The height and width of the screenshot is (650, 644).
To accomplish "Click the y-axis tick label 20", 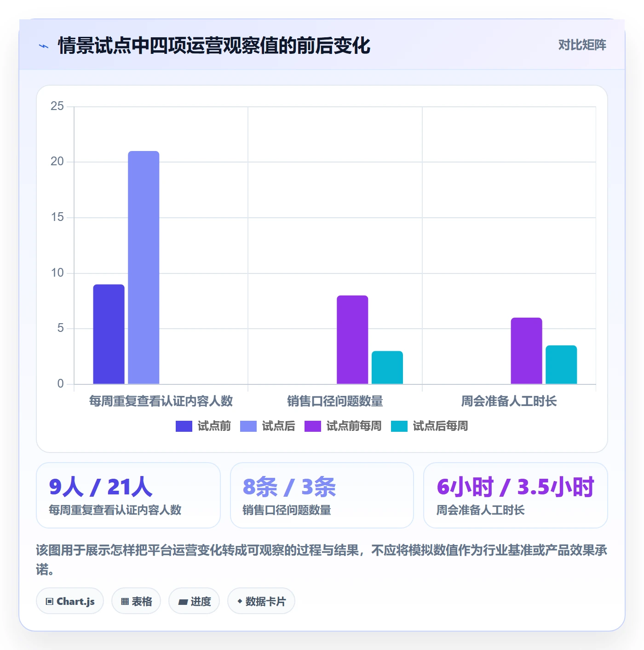I will (57, 162).
